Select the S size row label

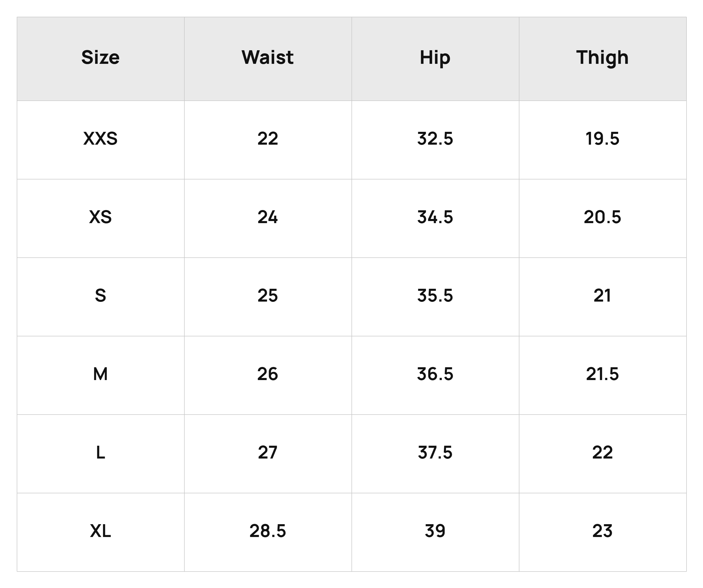point(100,297)
